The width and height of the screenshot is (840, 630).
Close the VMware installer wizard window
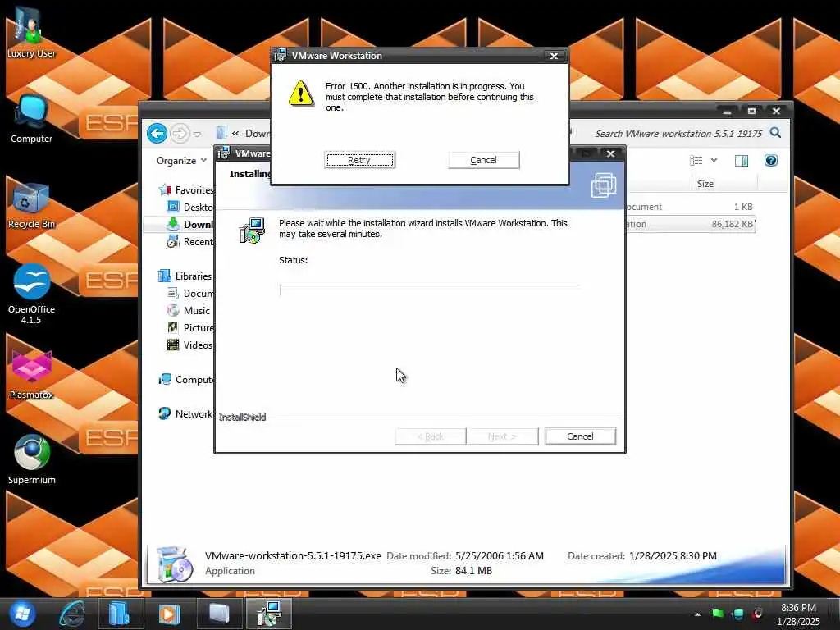click(610, 153)
